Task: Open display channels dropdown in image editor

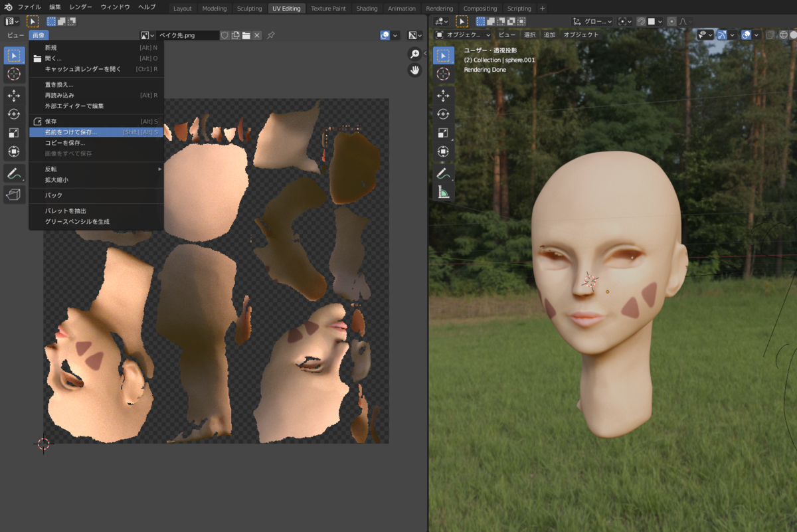Action: coord(414,35)
